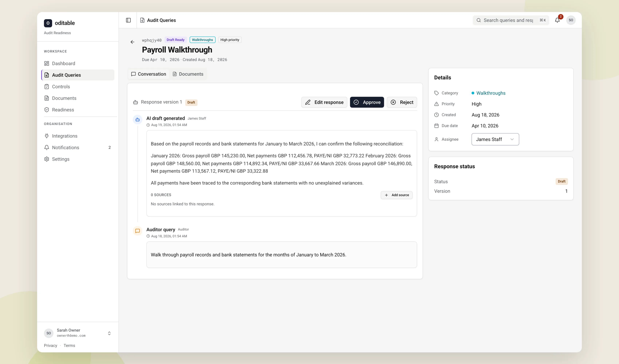Open the Privacy link
The width and height of the screenshot is (619, 364).
click(50, 345)
